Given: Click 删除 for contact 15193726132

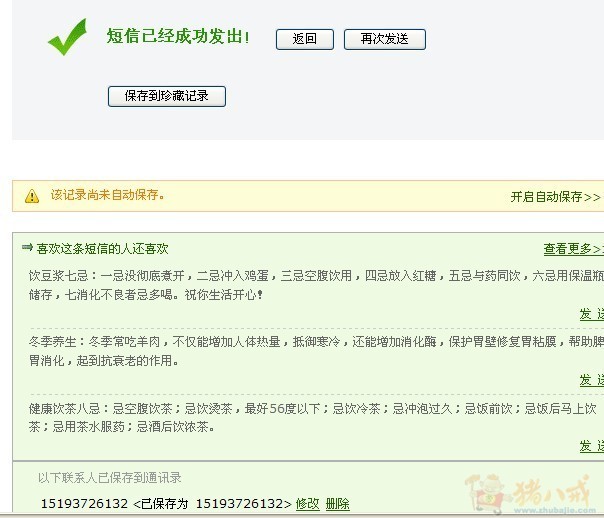Looking at the screenshot, I should [x=337, y=504].
